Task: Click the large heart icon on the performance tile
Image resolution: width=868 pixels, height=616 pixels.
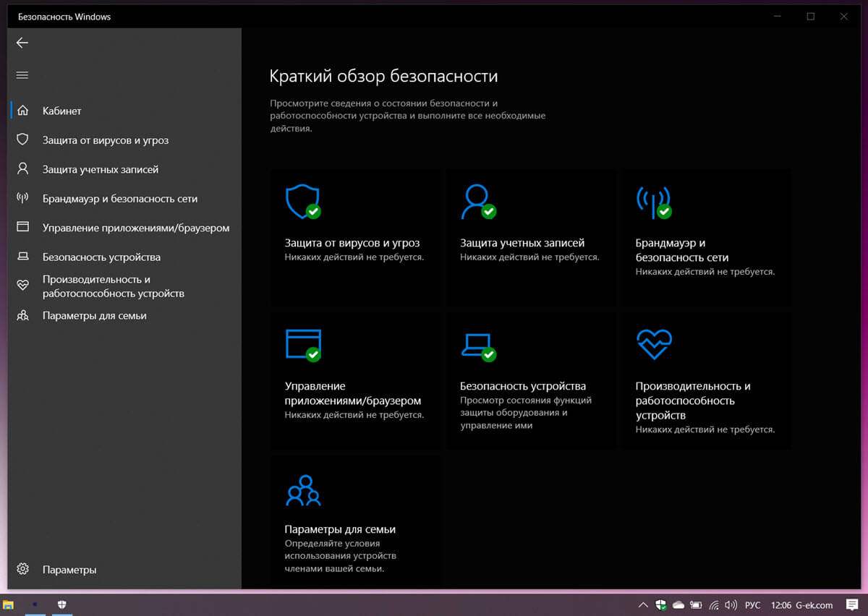Action: click(654, 344)
